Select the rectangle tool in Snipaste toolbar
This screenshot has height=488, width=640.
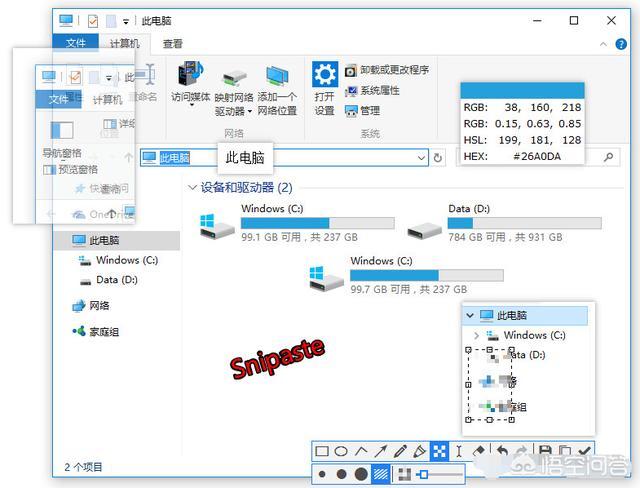pyautogui.click(x=322, y=452)
